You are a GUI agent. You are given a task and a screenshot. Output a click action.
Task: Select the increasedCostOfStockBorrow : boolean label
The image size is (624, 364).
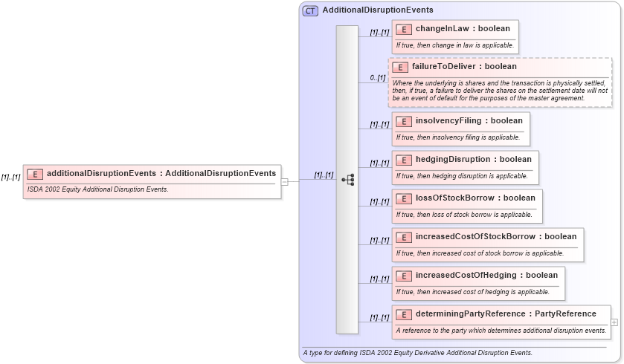click(496, 236)
